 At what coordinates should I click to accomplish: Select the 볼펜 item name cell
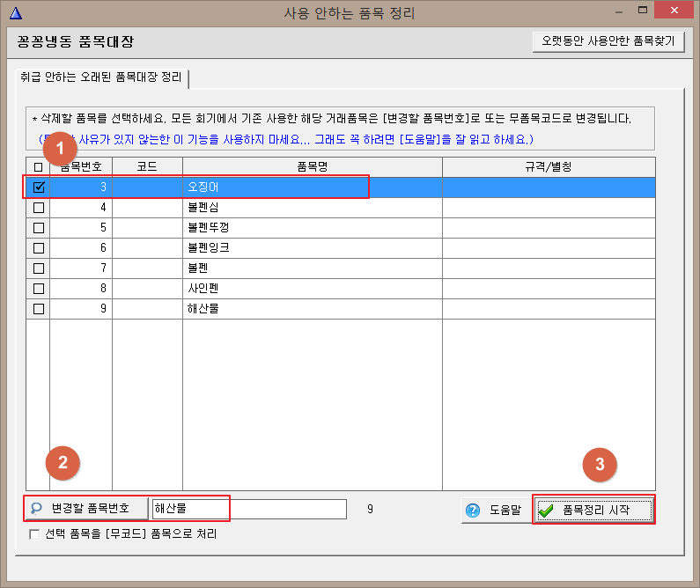click(313, 268)
